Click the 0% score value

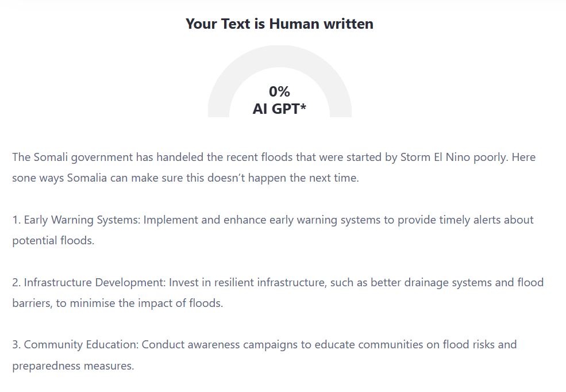279,92
